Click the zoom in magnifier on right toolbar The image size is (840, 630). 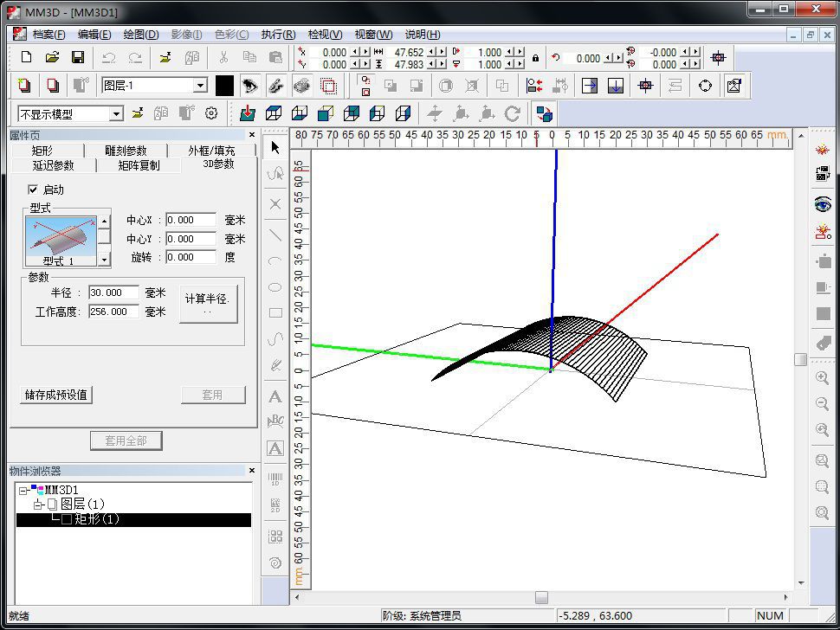(x=823, y=378)
